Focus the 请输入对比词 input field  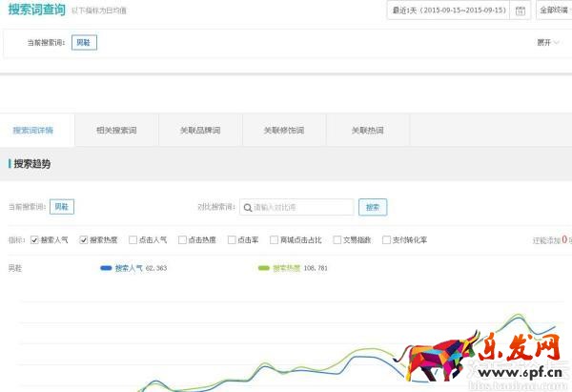(301, 207)
